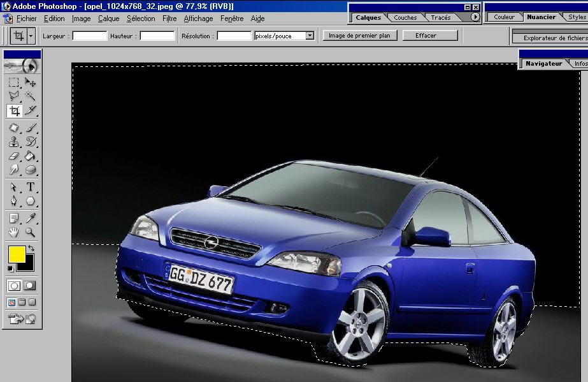588x382 pixels.
Task: Select the Hand tool
Action: 14,233
